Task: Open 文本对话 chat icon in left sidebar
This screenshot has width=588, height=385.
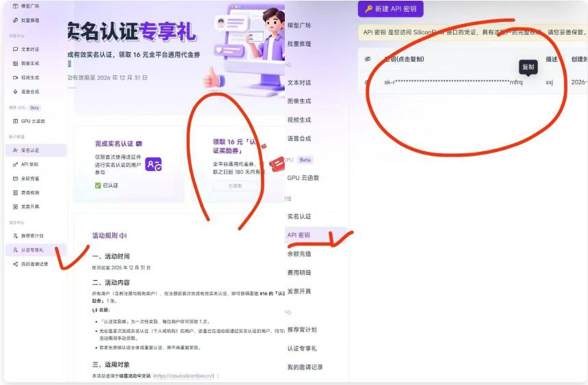Action: click(15, 49)
